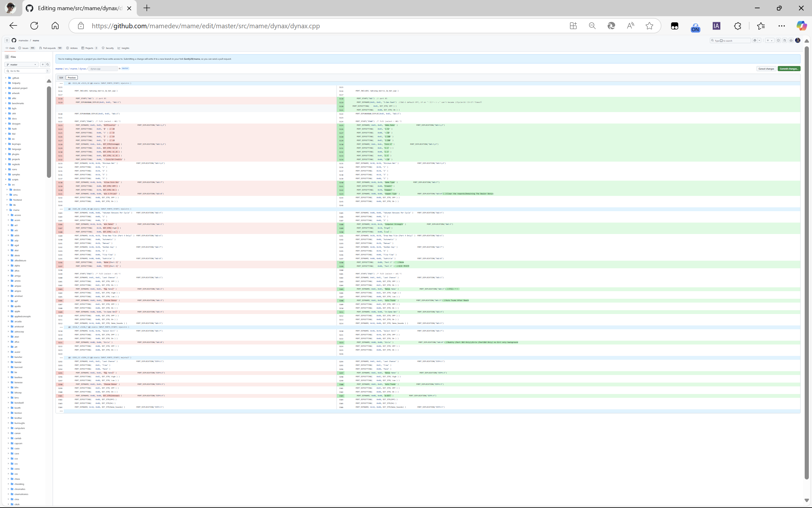Open the Copilot chat icon in header
This screenshot has height=508, width=812.
coord(755,40)
